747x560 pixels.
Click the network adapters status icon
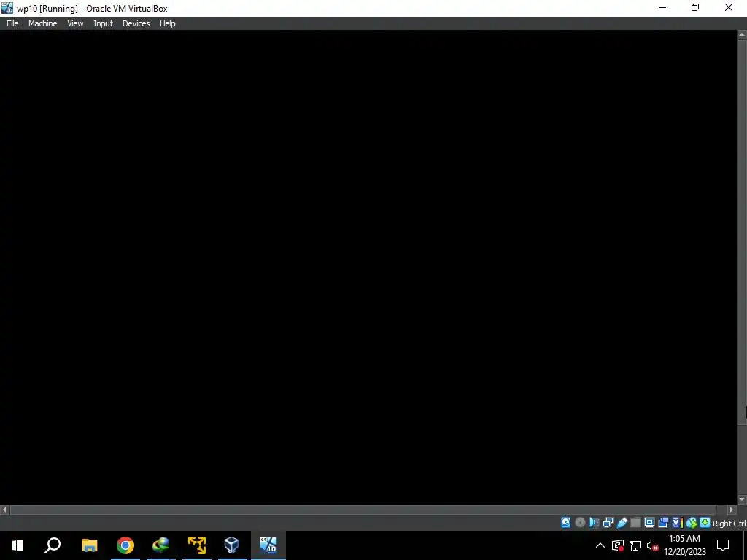(608, 523)
